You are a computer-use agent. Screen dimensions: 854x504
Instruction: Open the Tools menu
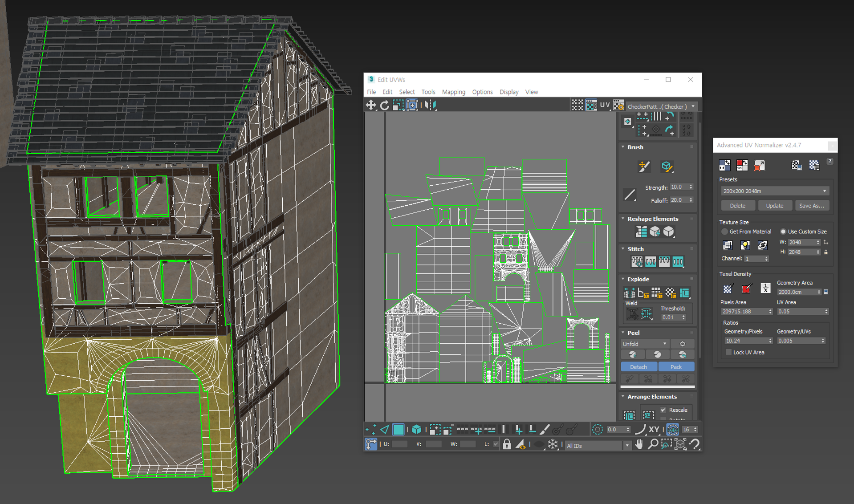pos(428,92)
